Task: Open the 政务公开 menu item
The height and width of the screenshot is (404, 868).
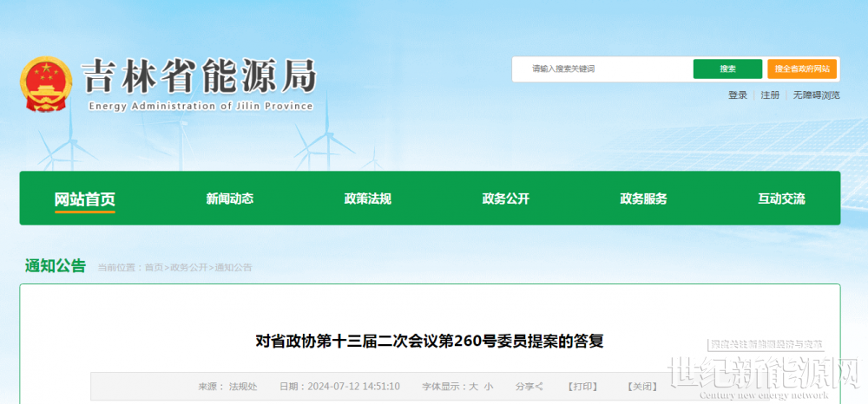Action: 505,199
